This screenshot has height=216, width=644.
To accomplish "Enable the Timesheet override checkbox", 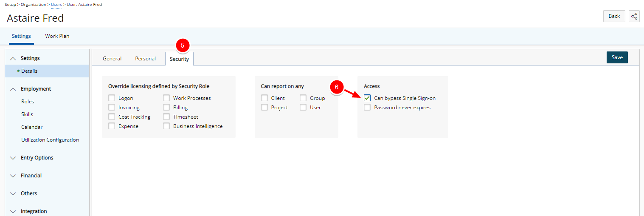I will coord(166,117).
